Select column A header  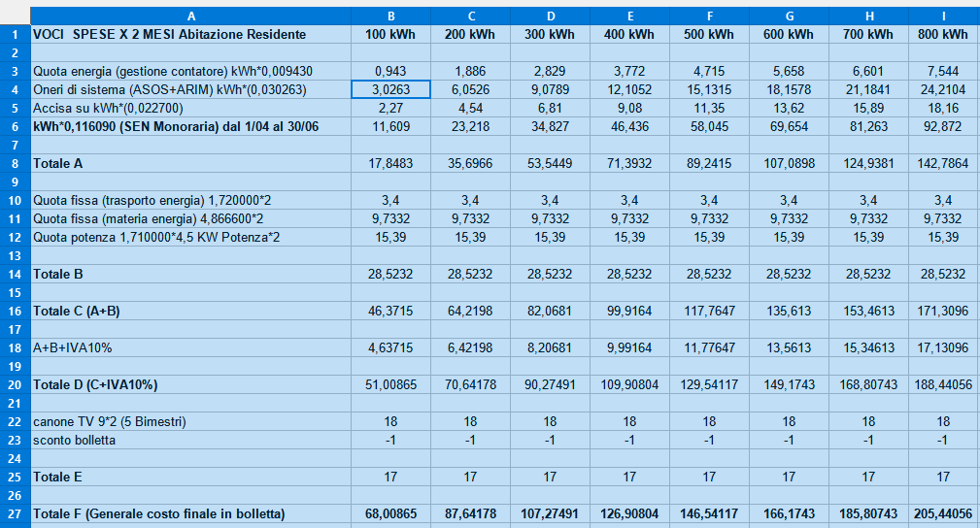point(190,16)
